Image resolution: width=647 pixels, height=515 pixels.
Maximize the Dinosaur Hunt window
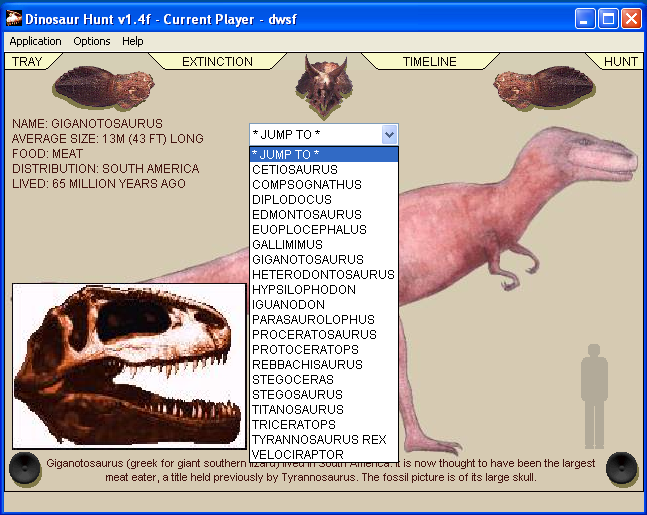(x=608, y=19)
